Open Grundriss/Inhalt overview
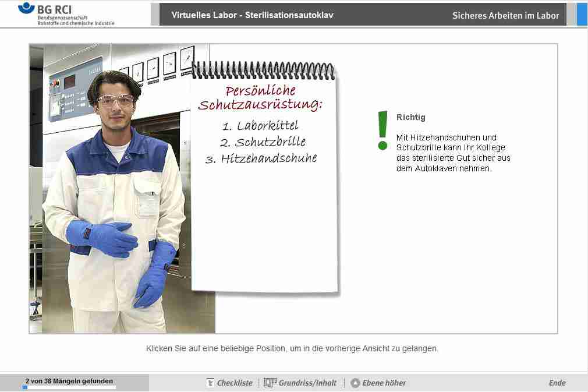Viewport: 588px width, 392px height. [x=307, y=383]
